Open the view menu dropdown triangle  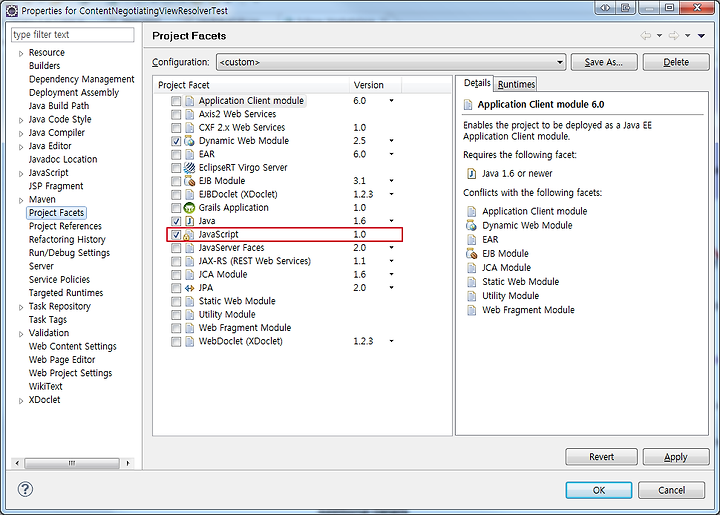tap(701, 35)
